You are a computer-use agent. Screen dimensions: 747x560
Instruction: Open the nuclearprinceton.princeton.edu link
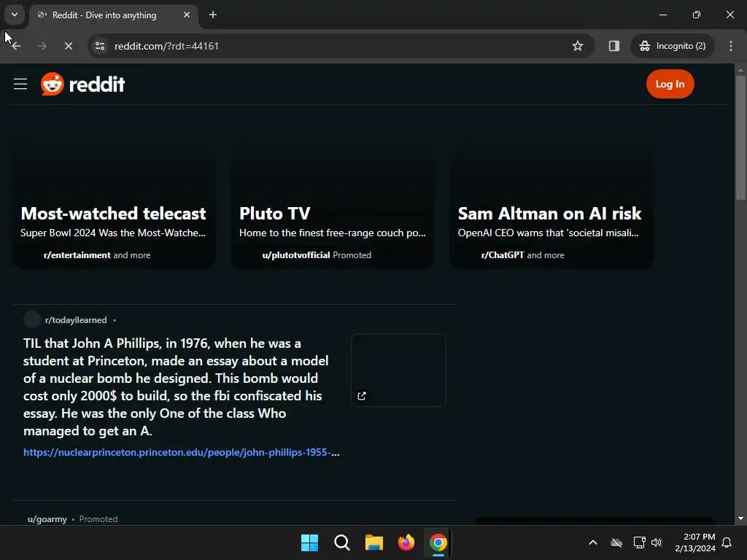182,452
